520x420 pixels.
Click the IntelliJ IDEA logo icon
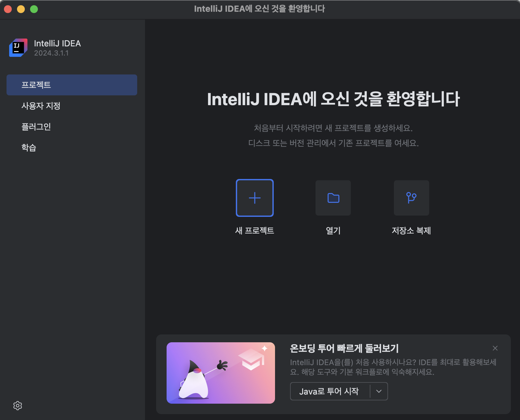(x=18, y=48)
